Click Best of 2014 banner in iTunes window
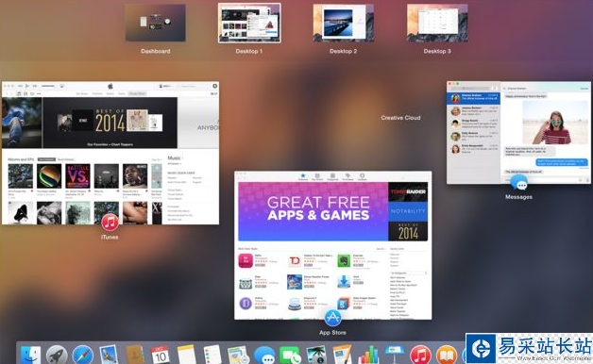 coord(110,123)
